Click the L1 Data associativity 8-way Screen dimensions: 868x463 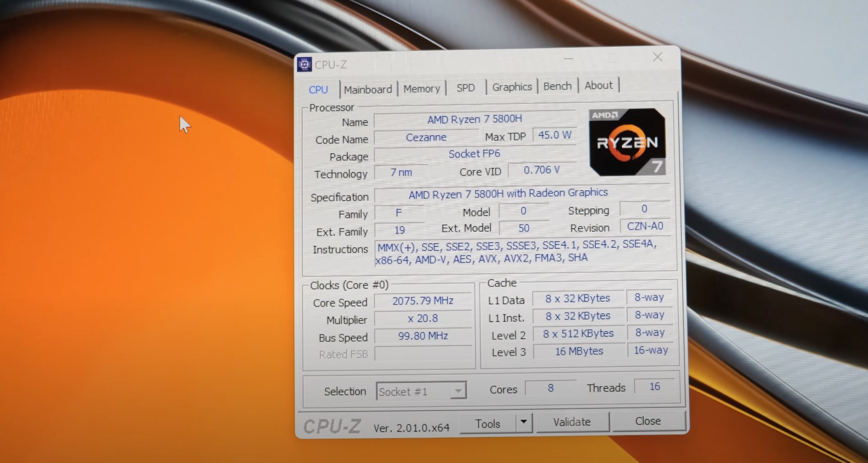(x=649, y=297)
